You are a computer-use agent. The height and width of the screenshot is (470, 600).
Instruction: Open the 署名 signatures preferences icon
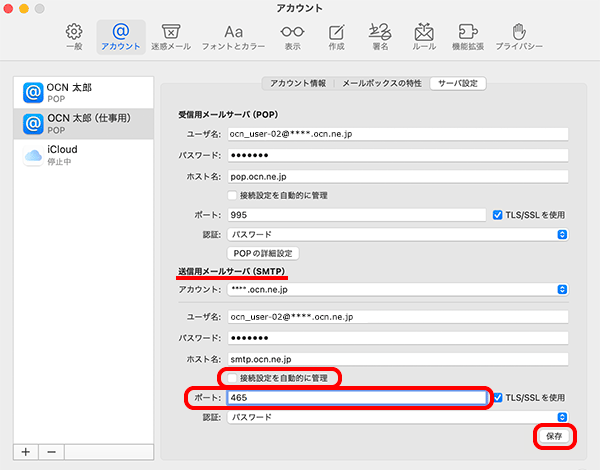coord(380,37)
